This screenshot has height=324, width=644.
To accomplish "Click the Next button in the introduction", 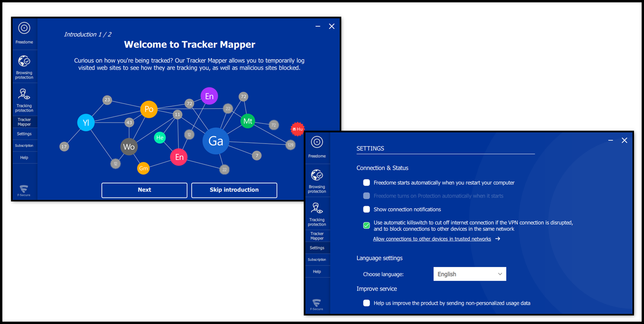I will pos(144,190).
